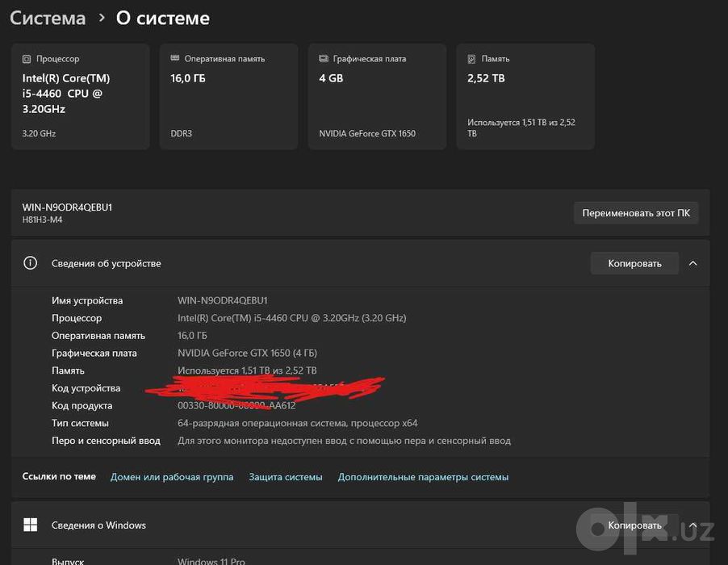Screen dimensions: 728x565
Task: Open the Процессор summary card
Action: 81,97
